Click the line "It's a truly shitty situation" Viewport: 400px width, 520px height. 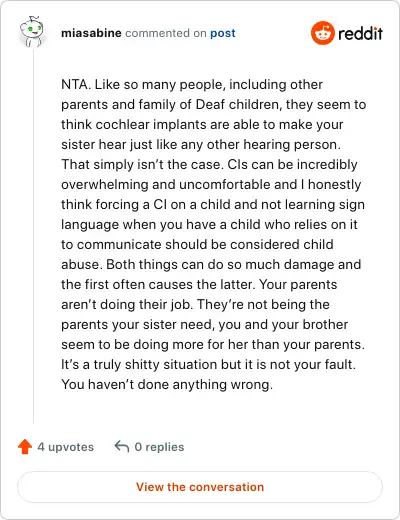139,364
